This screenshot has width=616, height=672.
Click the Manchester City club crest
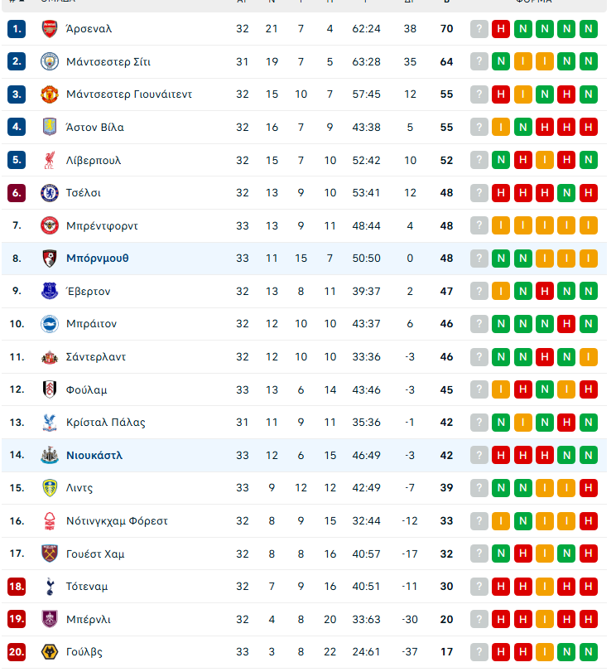pos(50,61)
